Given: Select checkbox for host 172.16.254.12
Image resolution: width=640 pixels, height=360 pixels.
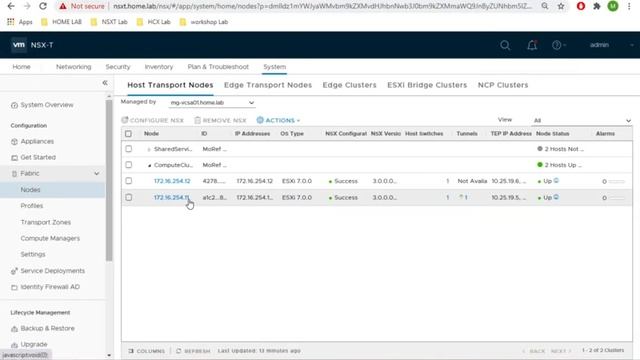Looking at the screenshot, I should click(x=129, y=181).
